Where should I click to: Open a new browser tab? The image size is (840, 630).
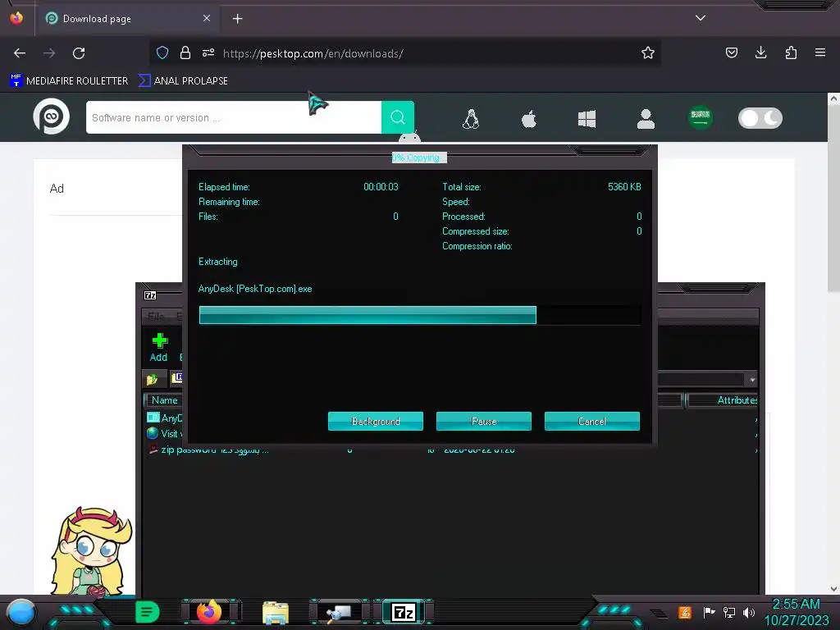(237, 19)
